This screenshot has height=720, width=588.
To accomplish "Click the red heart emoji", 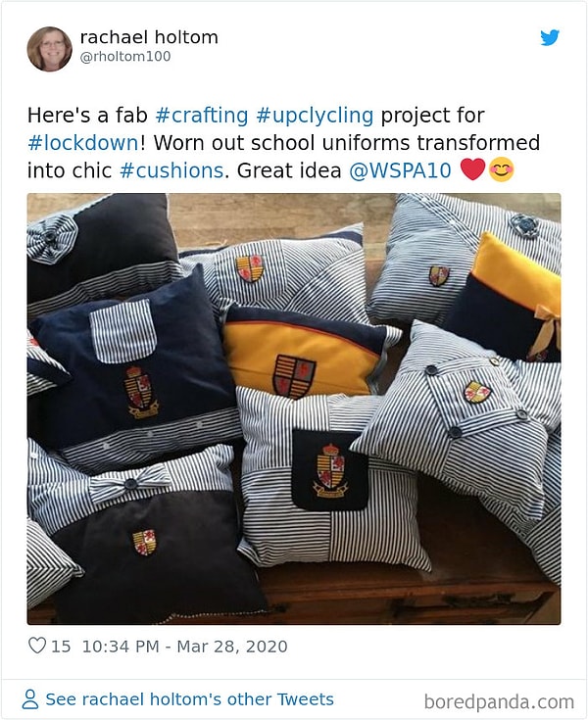I will point(472,169).
